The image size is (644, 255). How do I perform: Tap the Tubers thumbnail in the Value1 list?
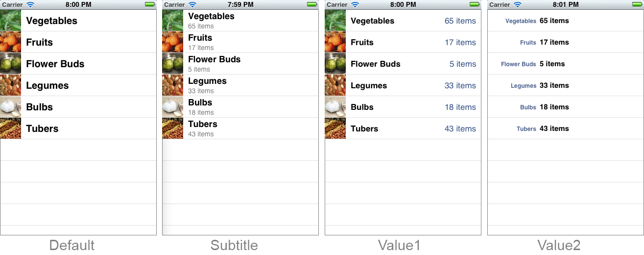tap(335, 128)
